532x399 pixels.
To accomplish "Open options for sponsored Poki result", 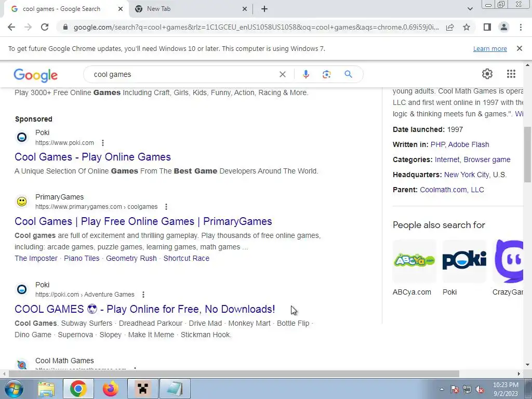I will (x=102, y=143).
